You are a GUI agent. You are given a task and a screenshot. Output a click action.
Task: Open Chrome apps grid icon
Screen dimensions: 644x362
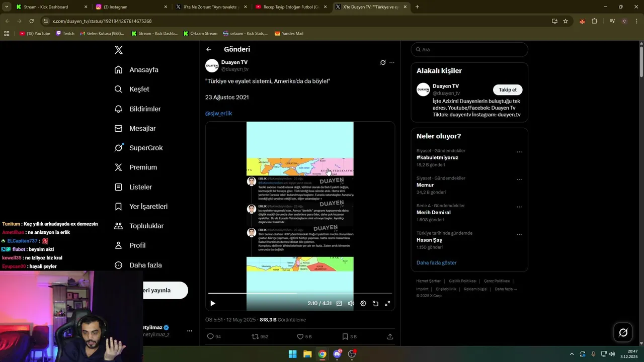7,33
